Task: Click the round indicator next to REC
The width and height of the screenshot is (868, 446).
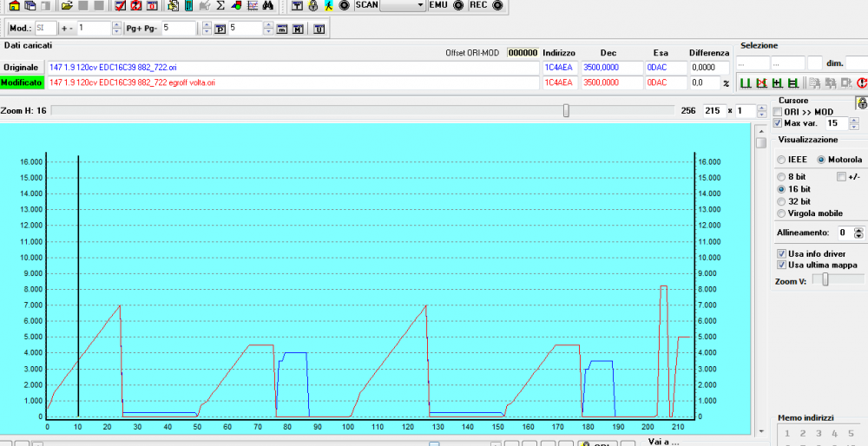Action: (x=497, y=5)
